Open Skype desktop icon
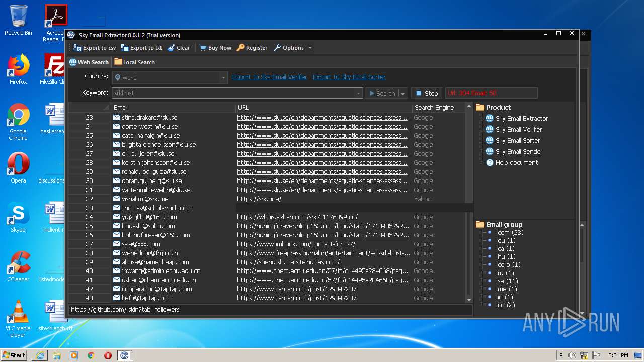 coord(18,217)
